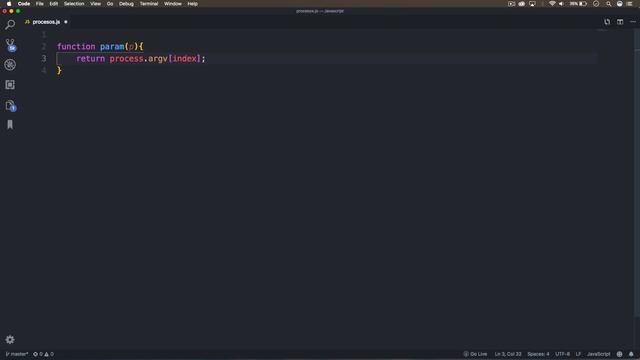This screenshot has width=640, height=360.
Task: Change end of line sequence LF
Action: click(578, 354)
